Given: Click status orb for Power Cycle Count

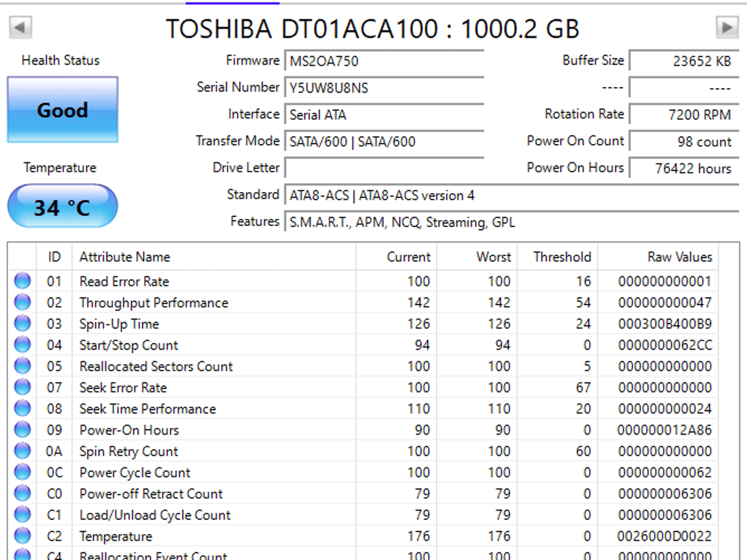Looking at the screenshot, I should 23,472.
